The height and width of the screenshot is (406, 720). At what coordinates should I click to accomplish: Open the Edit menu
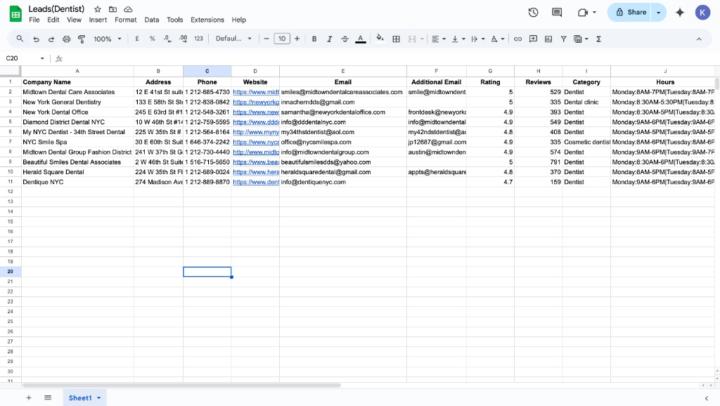[53, 20]
